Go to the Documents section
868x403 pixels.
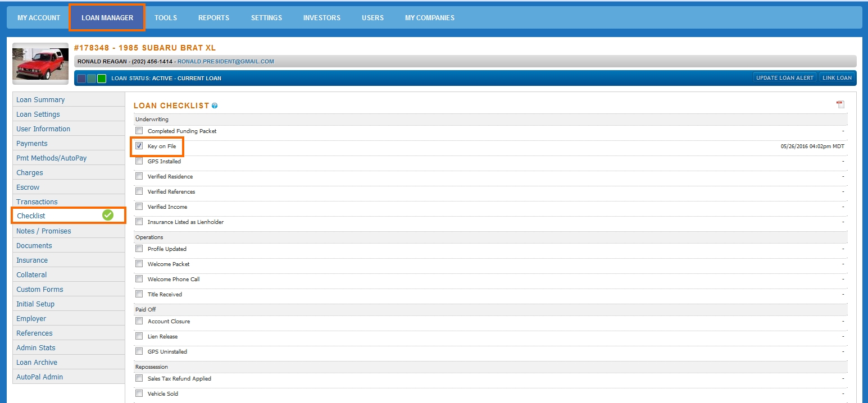point(69,246)
